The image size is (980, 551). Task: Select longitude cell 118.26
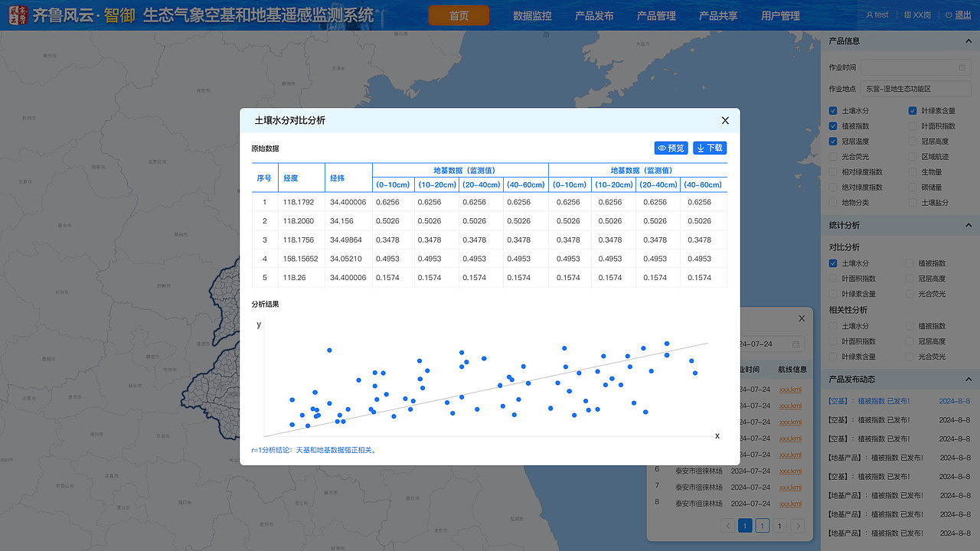pos(302,278)
